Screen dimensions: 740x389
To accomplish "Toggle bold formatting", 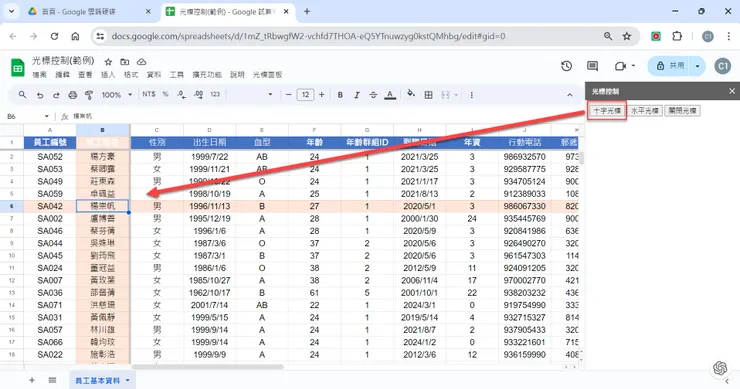I will pyautogui.click(x=340, y=95).
